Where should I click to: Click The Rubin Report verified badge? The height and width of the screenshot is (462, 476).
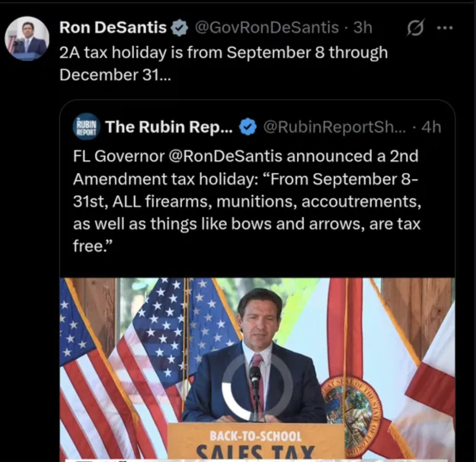click(248, 126)
